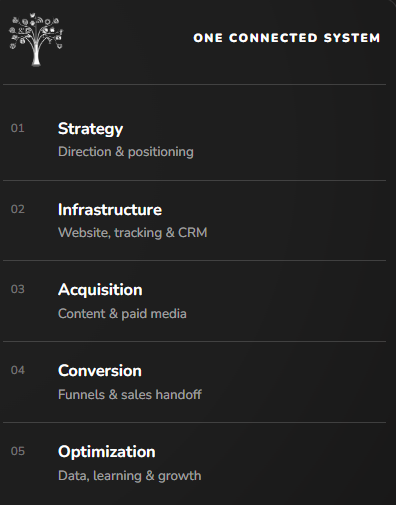Click Content & paid media text
Viewport: 396px width, 505px height.
(122, 314)
